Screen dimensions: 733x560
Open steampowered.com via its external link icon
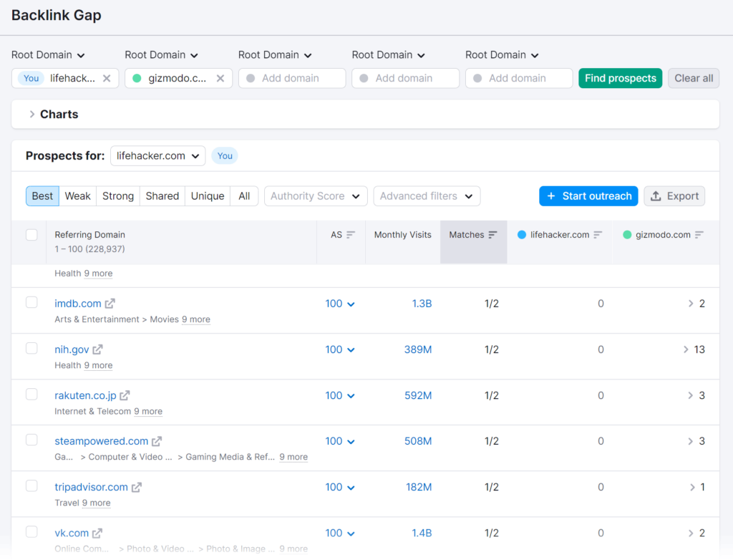pos(157,441)
